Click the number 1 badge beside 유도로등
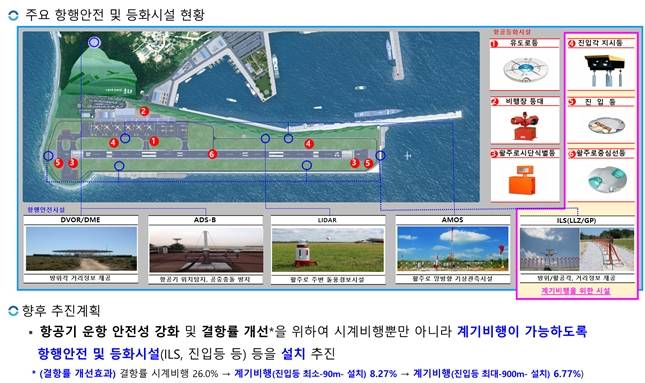 [x=494, y=43]
